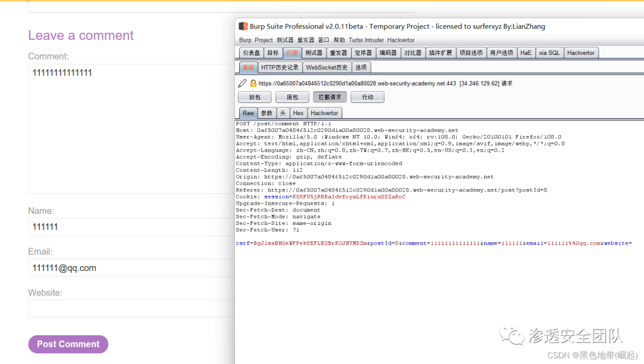Click the 放包 forward button
The height and width of the screenshot is (364, 644).
point(255,97)
